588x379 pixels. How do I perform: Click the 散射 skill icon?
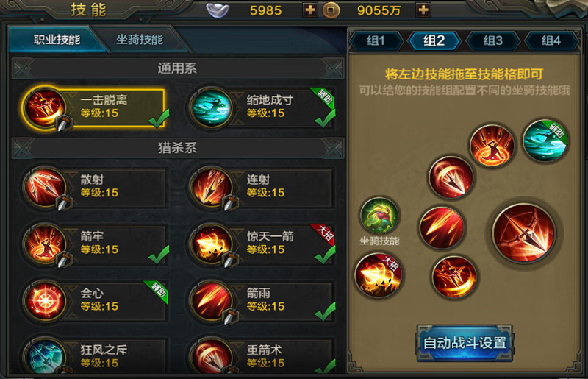click(45, 187)
